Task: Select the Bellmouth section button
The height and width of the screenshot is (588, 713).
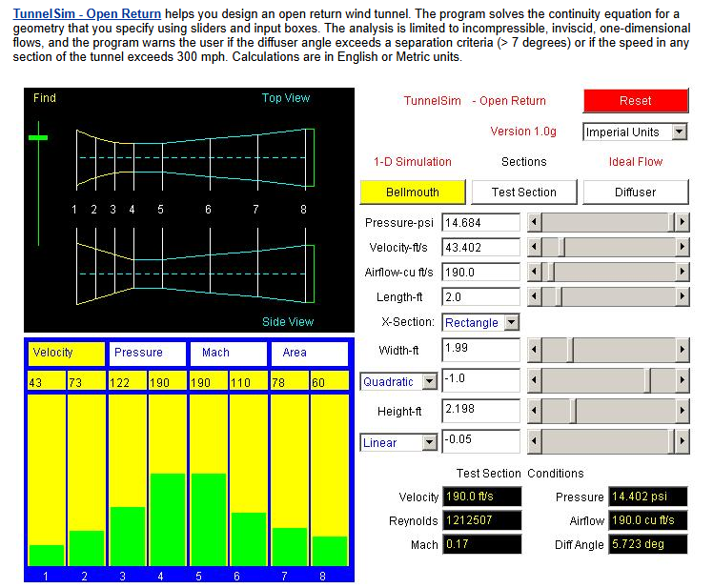Action: tap(413, 192)
